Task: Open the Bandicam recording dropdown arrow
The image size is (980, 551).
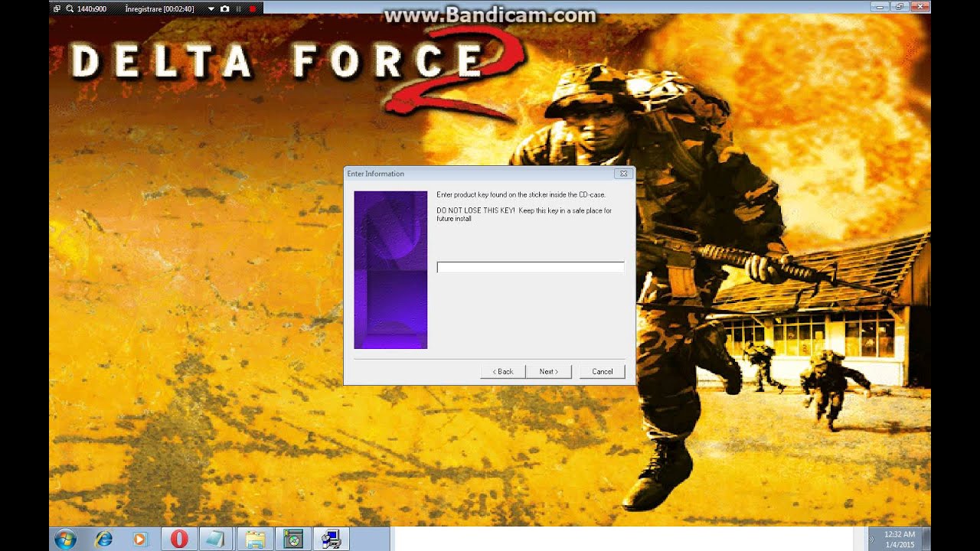Action: pyautogui.click(x=211, y=8)
